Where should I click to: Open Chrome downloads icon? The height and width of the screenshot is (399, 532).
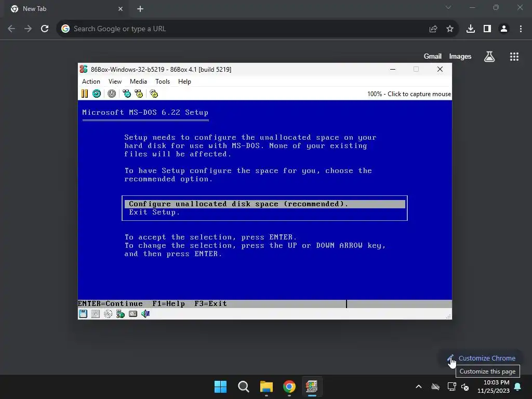tap(471, 29)
